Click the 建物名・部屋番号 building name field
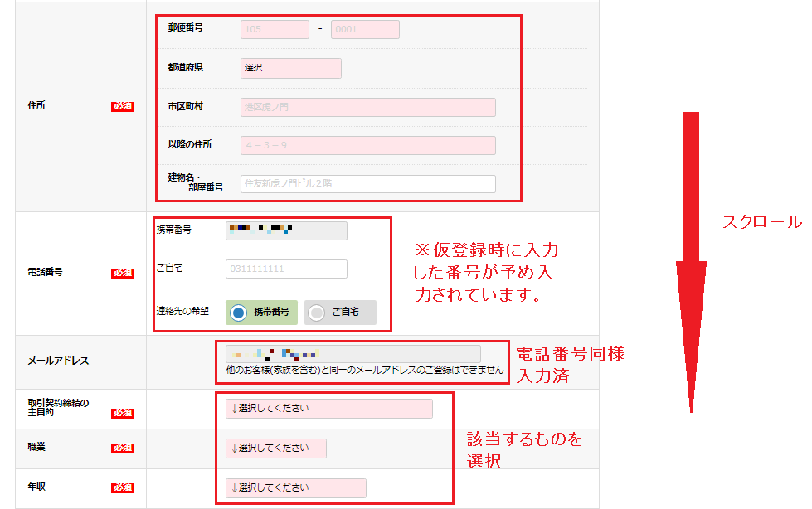The width and height of the screenshot is (812, 509). coord(368,184)
